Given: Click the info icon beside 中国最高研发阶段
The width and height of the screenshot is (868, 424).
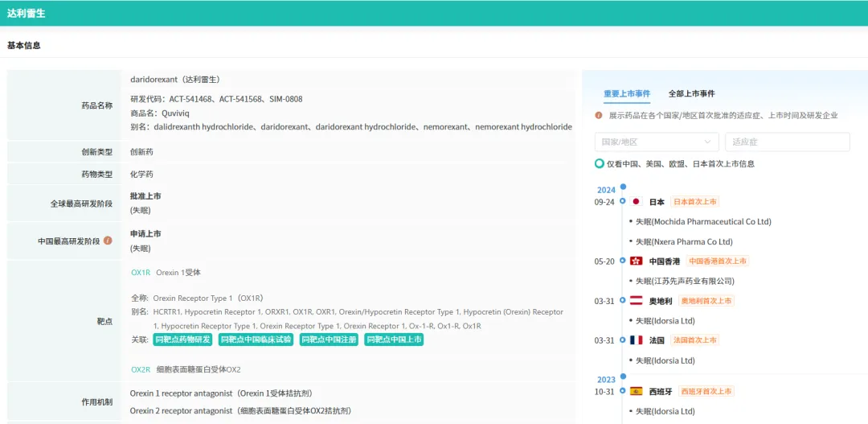Looking at the screenshot, I should click(x=108, y=241).
